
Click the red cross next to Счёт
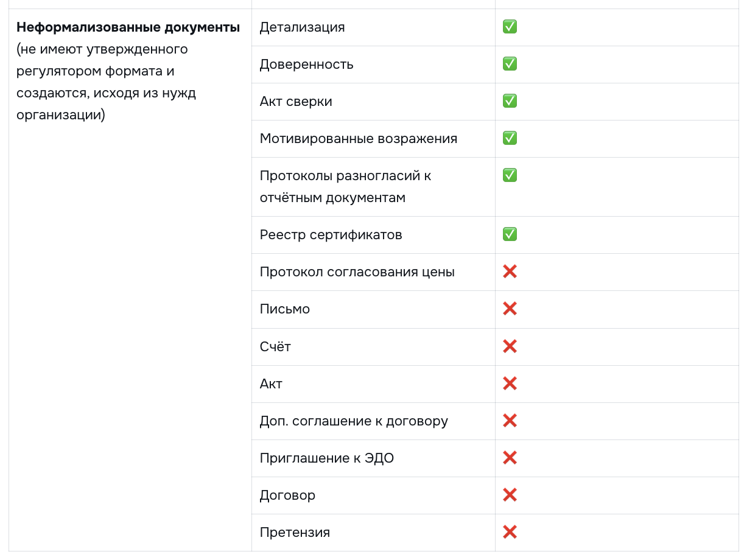click(510, 346)
